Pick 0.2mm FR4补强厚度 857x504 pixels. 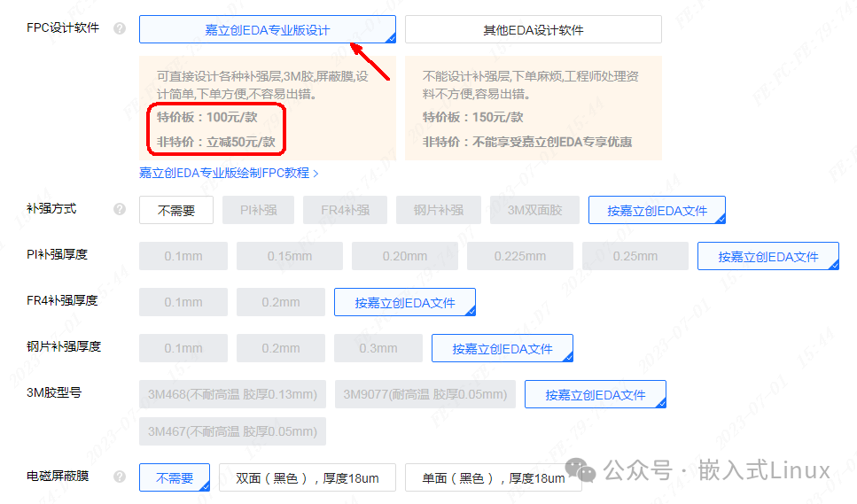(280, 302)
